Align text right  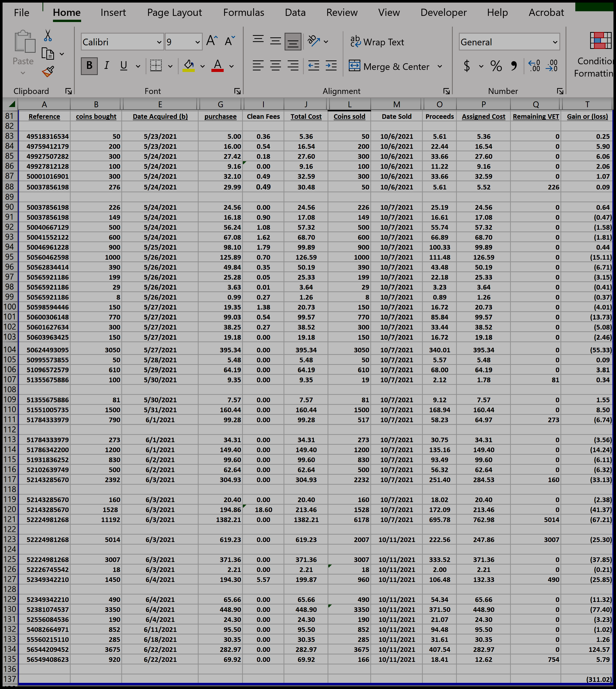(293, 65)
